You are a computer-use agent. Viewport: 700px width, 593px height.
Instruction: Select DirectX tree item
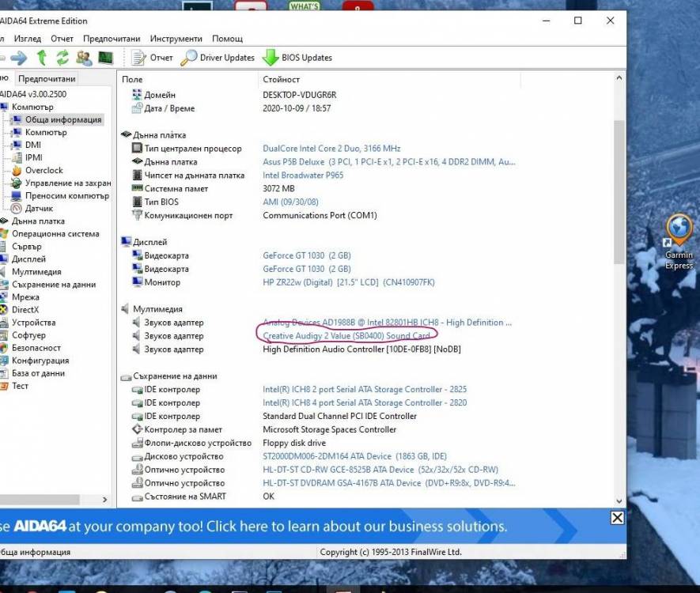pos(25,310)
